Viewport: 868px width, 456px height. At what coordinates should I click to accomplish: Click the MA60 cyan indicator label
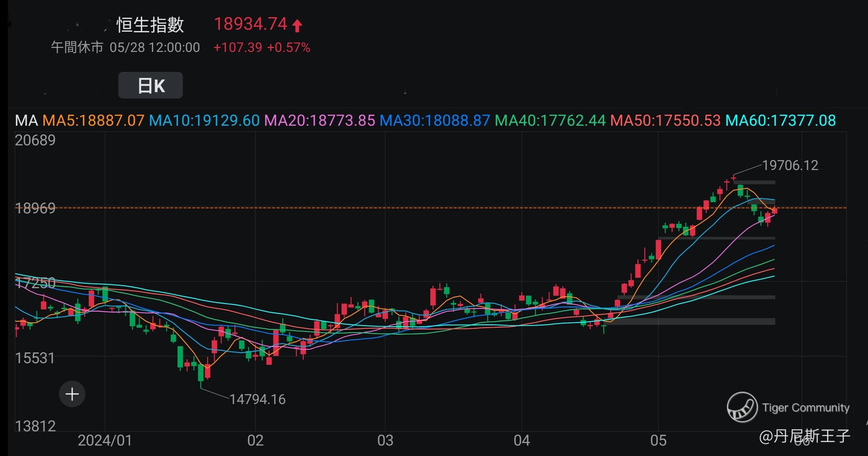[x=780, y=120]
